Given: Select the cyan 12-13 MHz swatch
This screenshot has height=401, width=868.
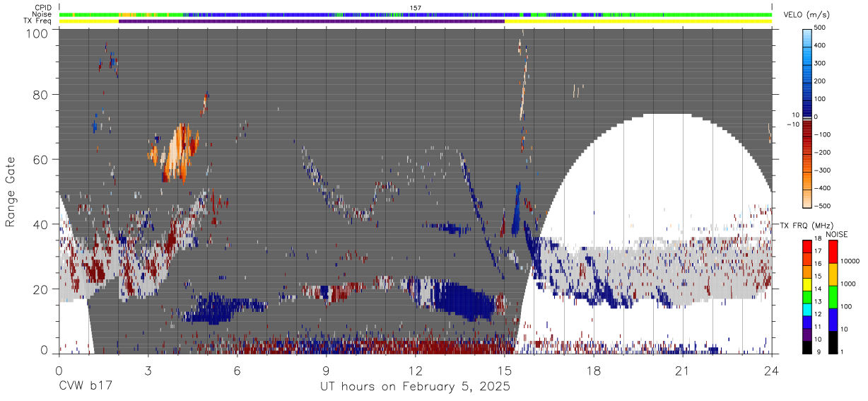Looking at the screenshot, I should [808, 309].
